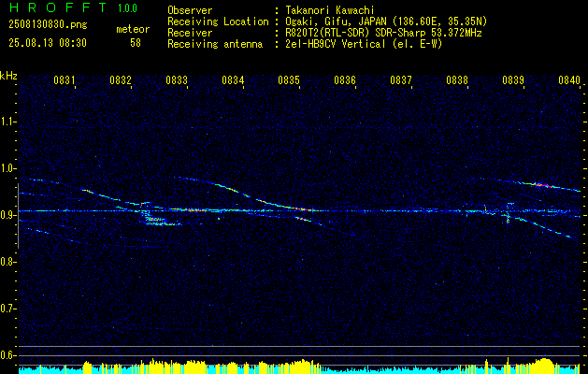The height and width of the screenshot is (374, 588).
Task: Click the 0.6 kHz frequency label
Action: tap(7, 355)
